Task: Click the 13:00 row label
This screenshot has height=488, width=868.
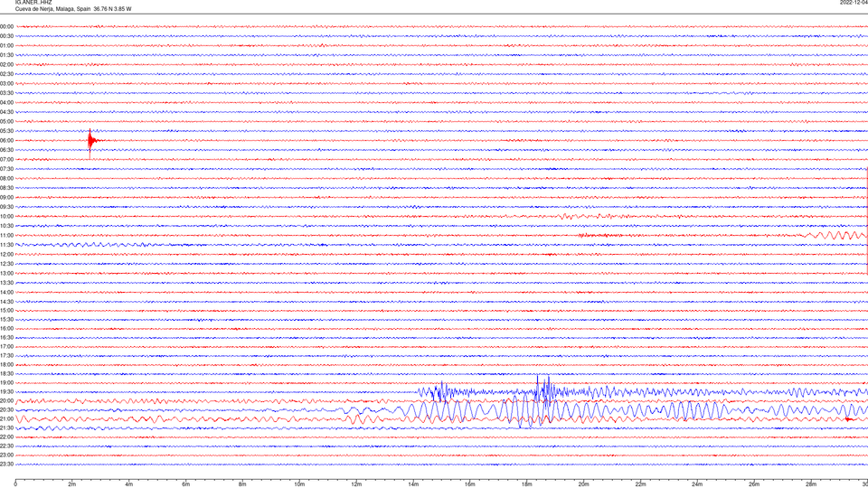Action: 6,273
